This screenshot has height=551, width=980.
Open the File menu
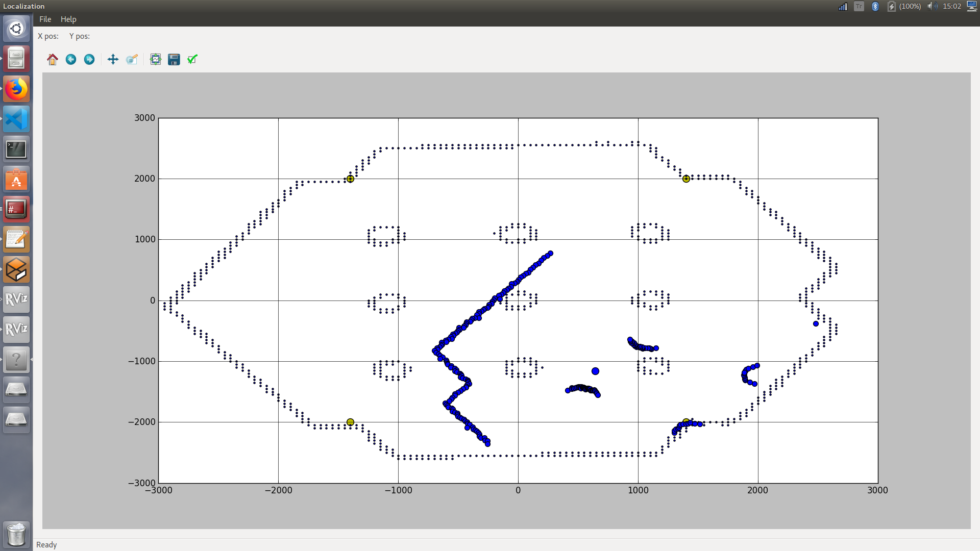[45, 19]
